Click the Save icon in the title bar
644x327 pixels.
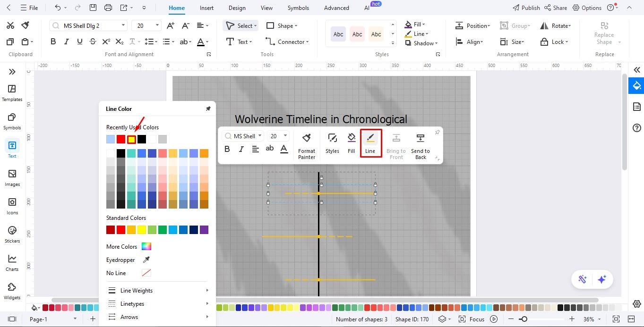pyautogui.click(x=93, y=8)
